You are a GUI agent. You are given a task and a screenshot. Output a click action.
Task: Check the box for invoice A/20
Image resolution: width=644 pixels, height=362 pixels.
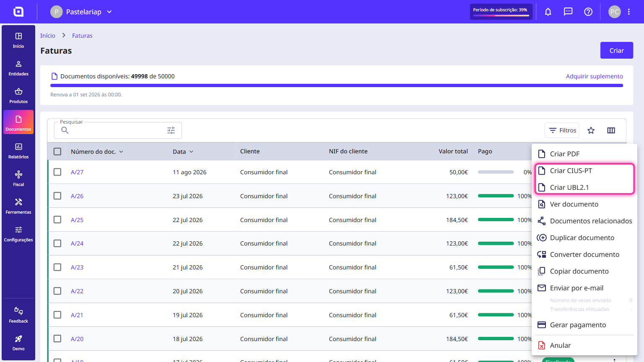pyautogui.click(x=57, y=339)
